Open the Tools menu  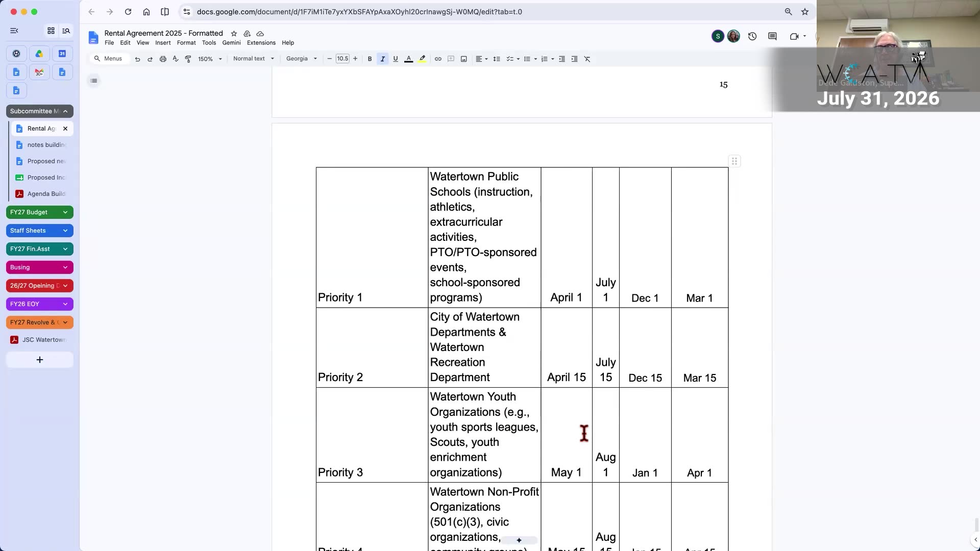pyautogui.click(x=209, y=43)
